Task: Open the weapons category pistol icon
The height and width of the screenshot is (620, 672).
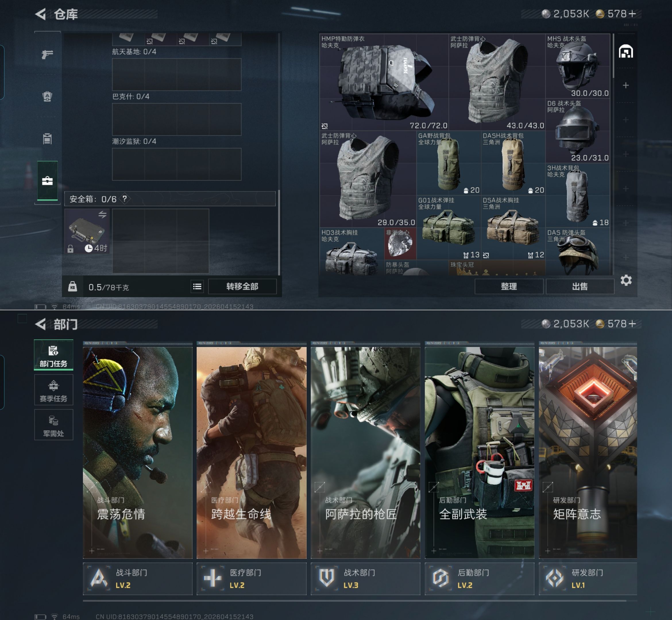Action: [x=47, y=54]
